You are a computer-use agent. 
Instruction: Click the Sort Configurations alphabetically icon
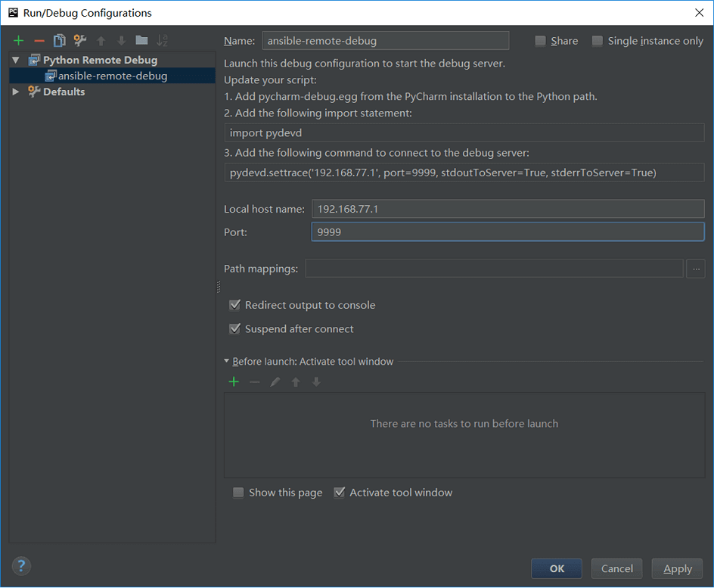point(162,41)
